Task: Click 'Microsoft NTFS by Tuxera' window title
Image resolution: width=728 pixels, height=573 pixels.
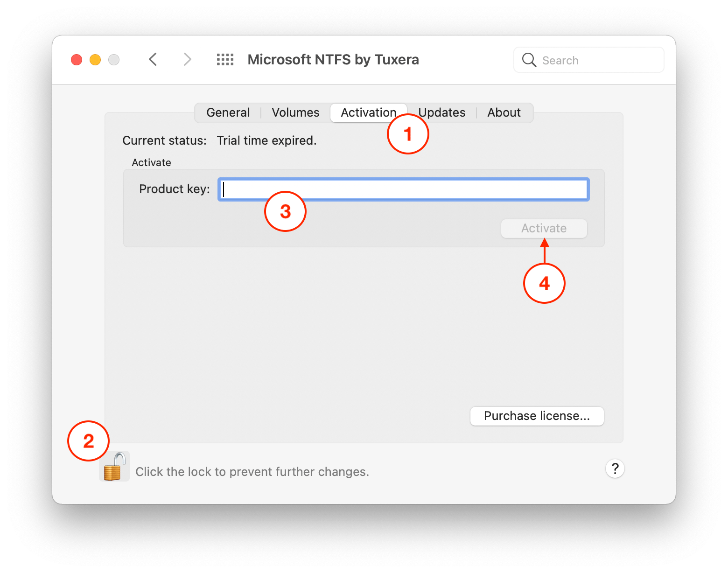Action: 333,60
